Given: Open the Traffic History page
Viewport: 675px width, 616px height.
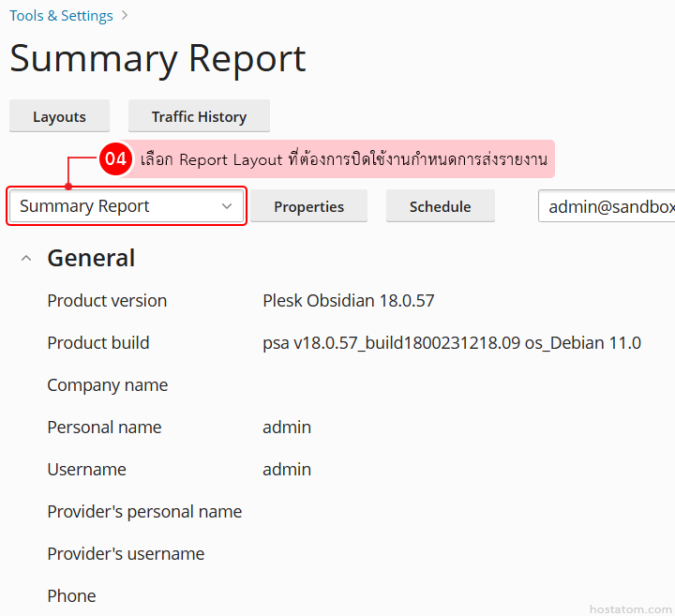Looking at the screenshot, I should pyautogui.click(x=199, y=116).
